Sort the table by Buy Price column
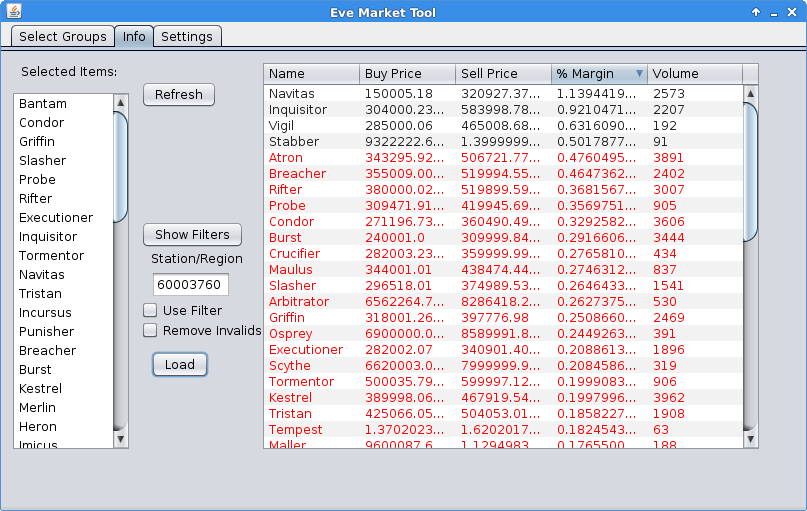Image resolution: width=807 pixels, height=511 pixels. (x=407, y=74)
